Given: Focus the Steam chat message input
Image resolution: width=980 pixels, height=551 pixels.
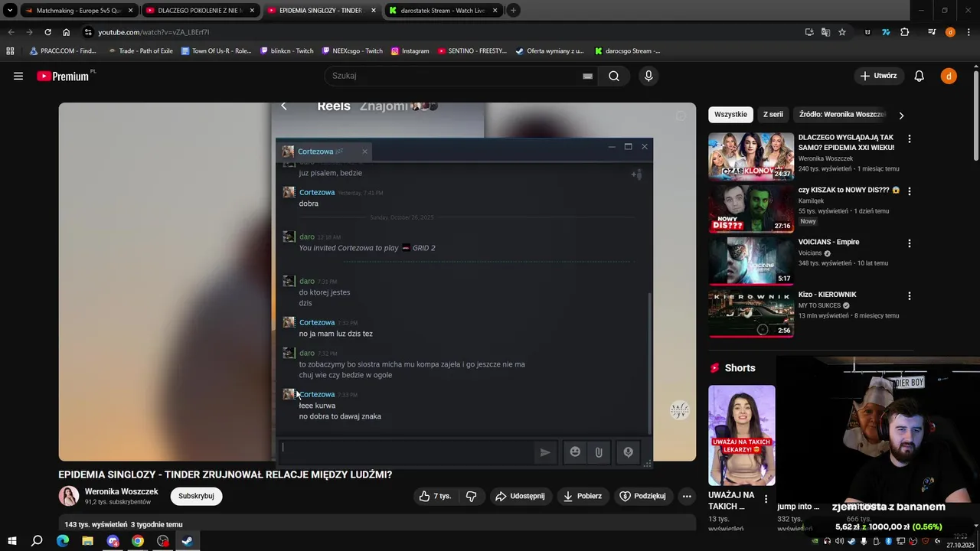Looking at the screenshot, I should click(406, 452).
